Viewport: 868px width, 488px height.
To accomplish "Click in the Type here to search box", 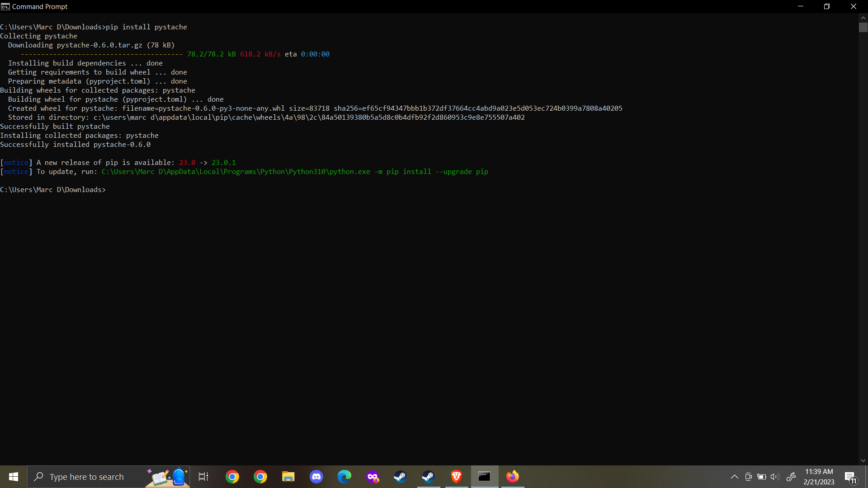I will click(x=87, y=477).
